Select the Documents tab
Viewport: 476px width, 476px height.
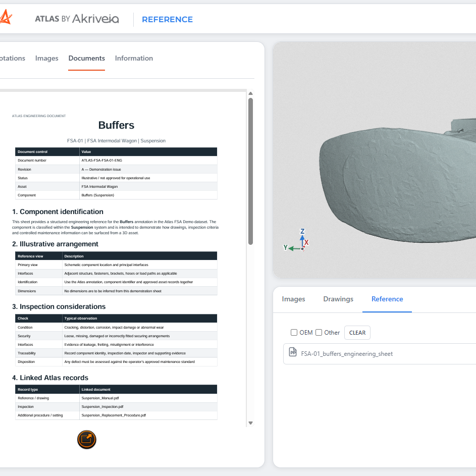(x=86, y=58)
